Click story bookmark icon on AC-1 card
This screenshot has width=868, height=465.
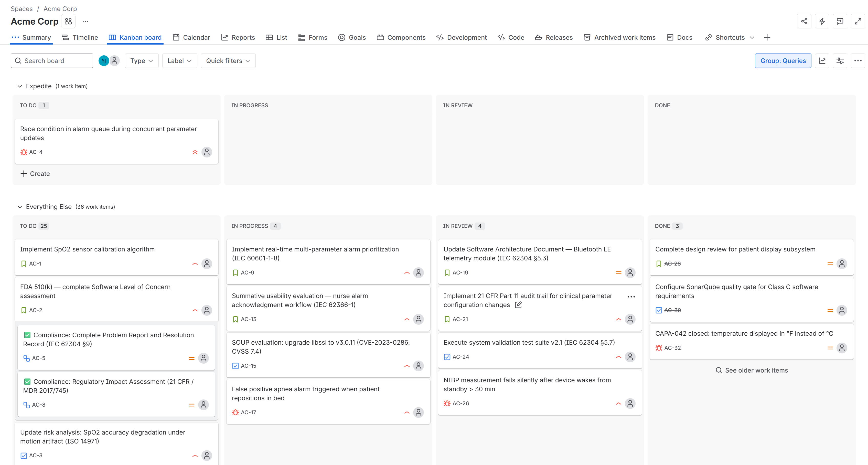24,264
